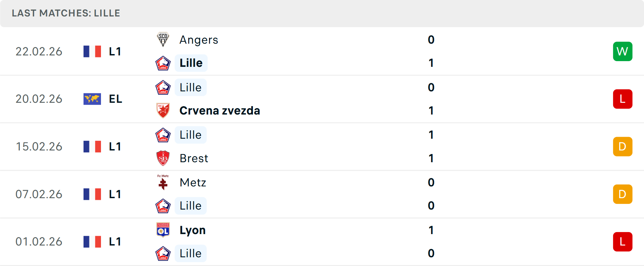
Task: Open the Angers team link
Action: 199,40
